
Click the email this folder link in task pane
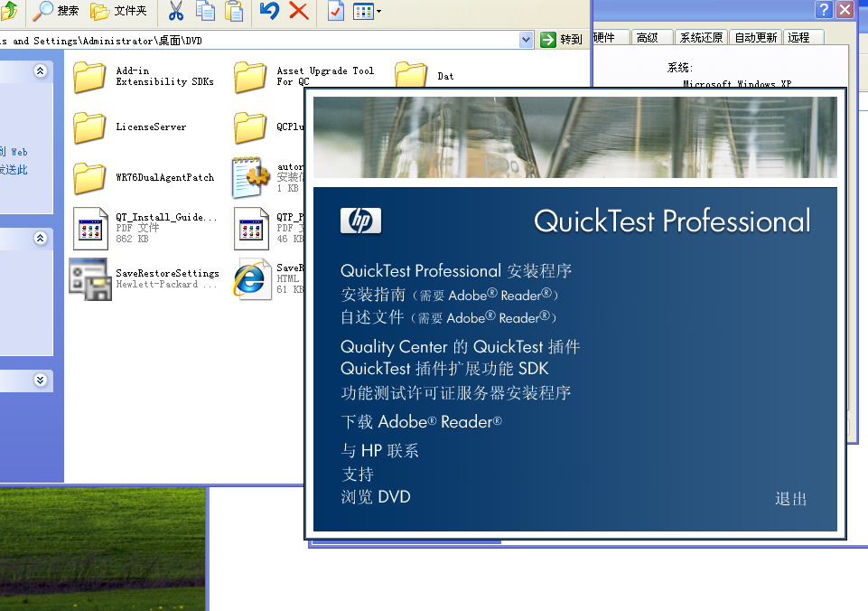tap(14, 170)
